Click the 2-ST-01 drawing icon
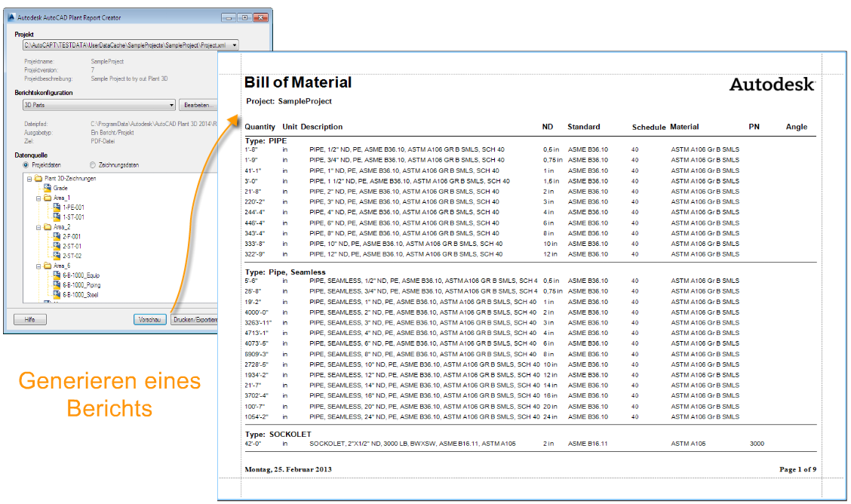The width and height of the screenshot is (851, 504). (x=57, y=246)
